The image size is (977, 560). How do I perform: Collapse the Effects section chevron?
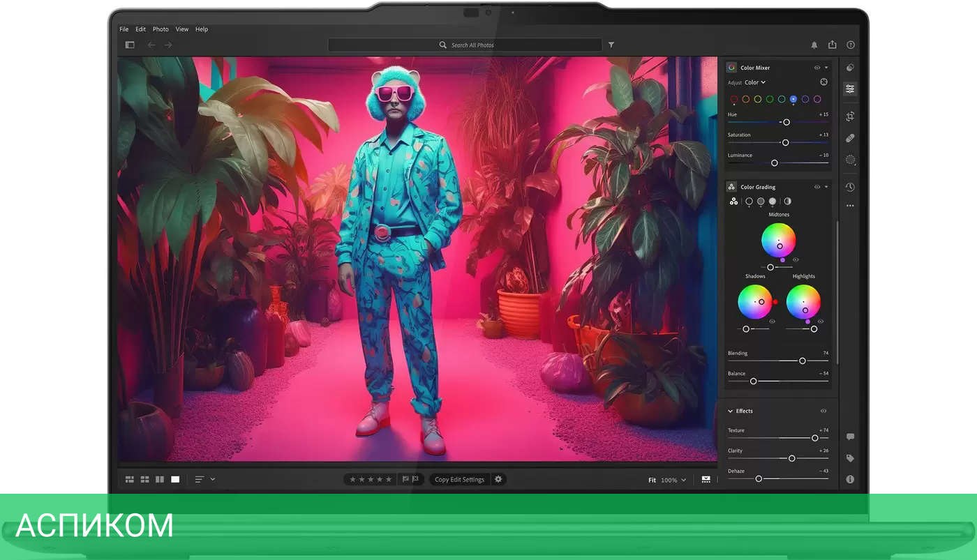(731, 411)
